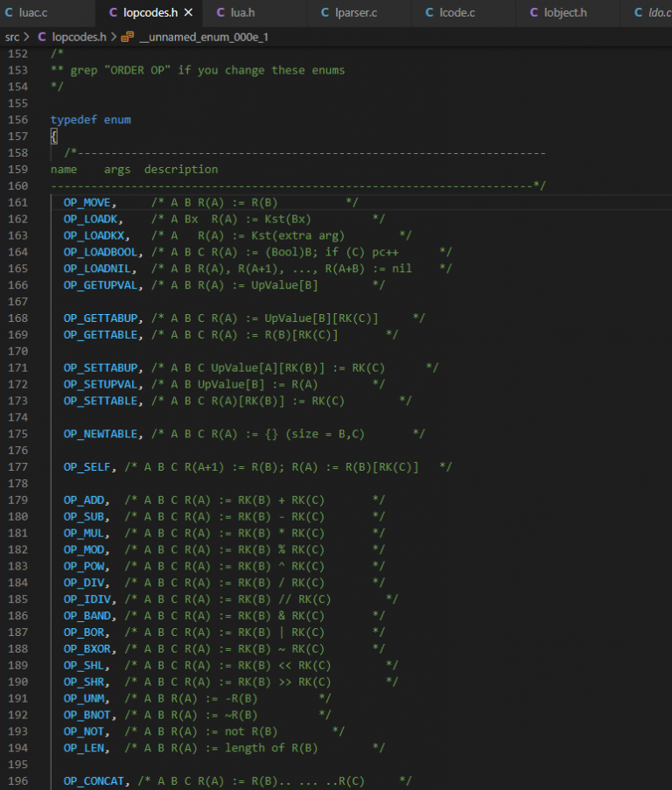Click the OP_UNM identifier
The image size is (672, 790).
pyautogui.click(x=84, y=699)
